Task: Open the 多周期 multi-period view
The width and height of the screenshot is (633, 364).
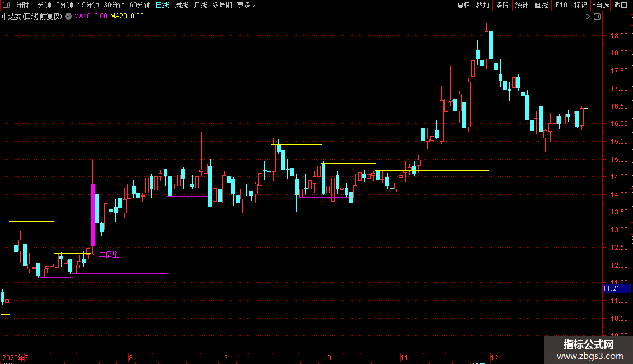Action: click(x=222, y=5)
